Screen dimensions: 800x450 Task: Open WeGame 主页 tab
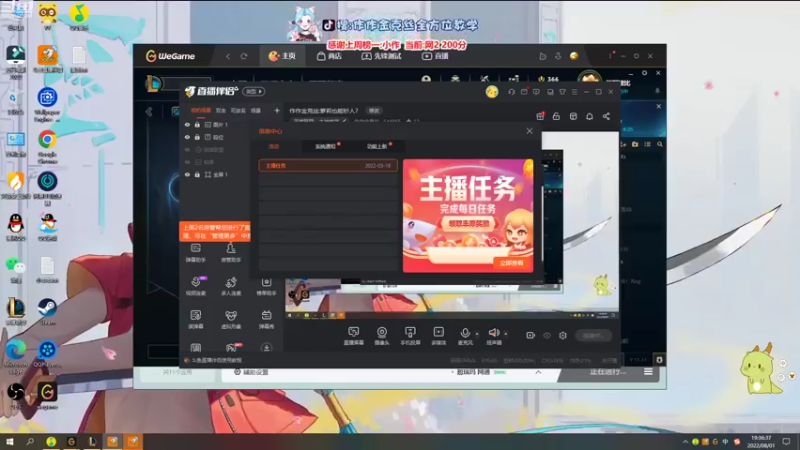click(282, 56)
